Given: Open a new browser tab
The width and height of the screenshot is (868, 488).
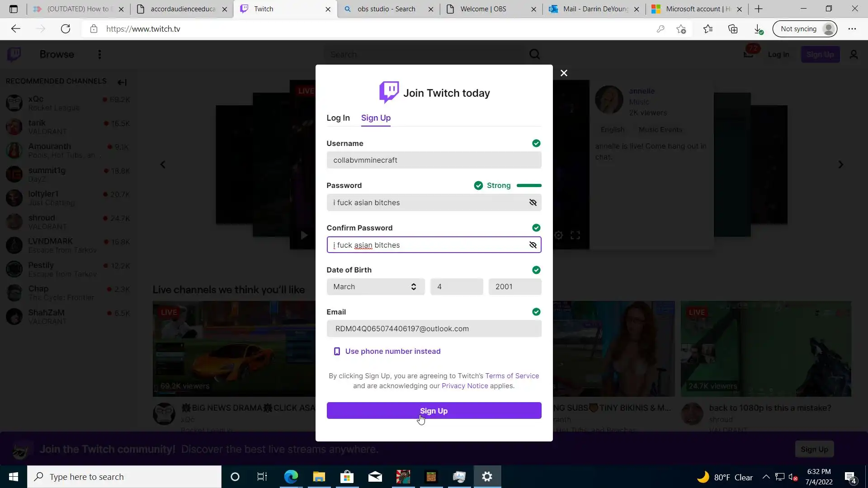Looking at the screenshot, I should pyautogui.click(x=759, y=9).
